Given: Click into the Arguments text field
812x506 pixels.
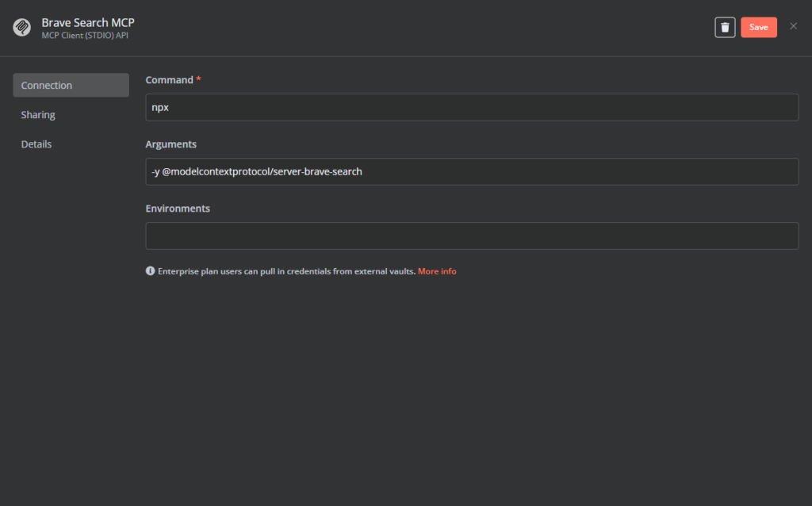Looking at the screenshot, I should tap(472, 171).
